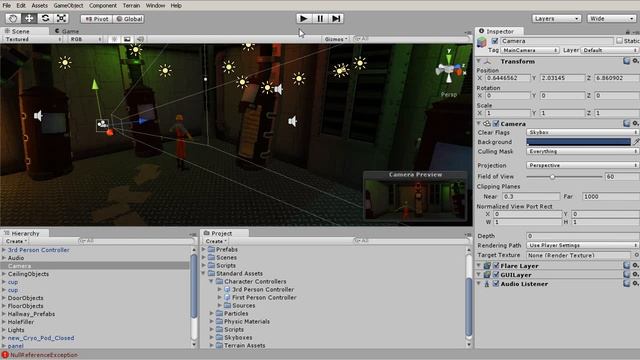Click the Background color swatch

click(578, 142)
